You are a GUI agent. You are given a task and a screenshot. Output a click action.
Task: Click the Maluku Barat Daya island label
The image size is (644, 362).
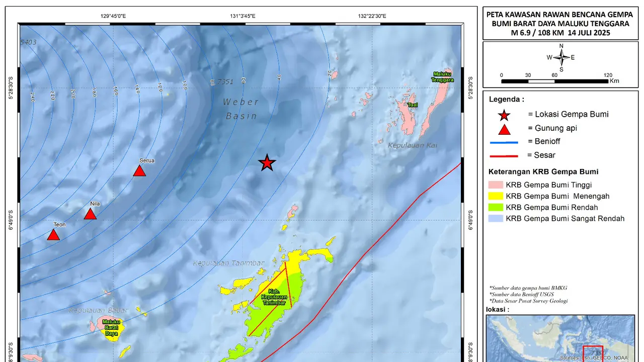(x=111, y=327)
